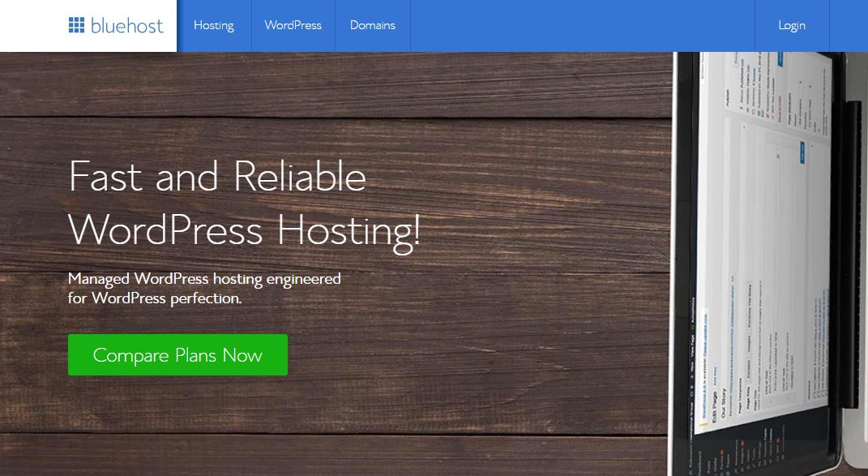The image size is (868, 476).
Task: Open the Hosting menu
Action: pyautogui.click(x=214, y=25)
